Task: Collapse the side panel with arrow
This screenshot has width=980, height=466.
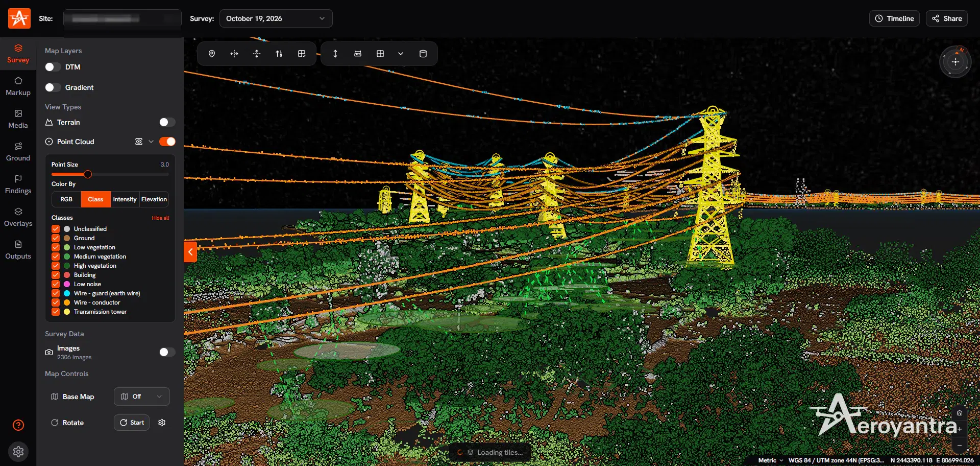Action: click(190, 251)
